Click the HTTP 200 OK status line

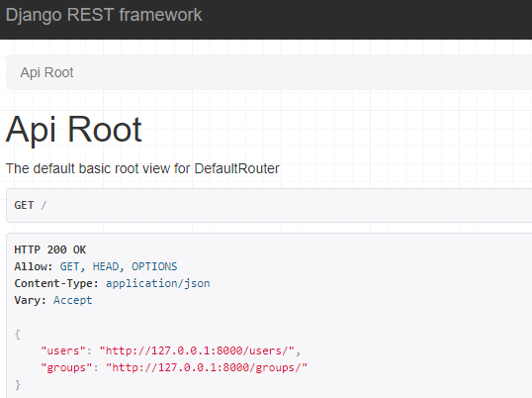pyautogui.click(x=50, y=249)
